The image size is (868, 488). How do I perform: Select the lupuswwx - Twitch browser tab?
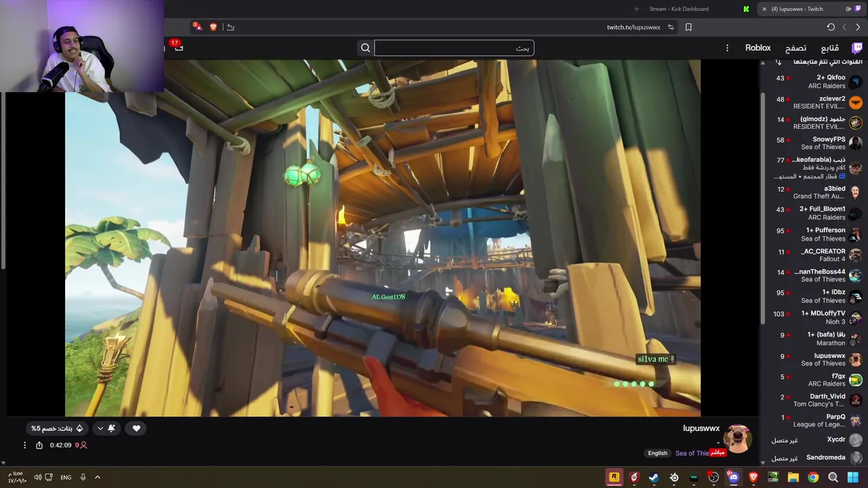click(810, 9)
